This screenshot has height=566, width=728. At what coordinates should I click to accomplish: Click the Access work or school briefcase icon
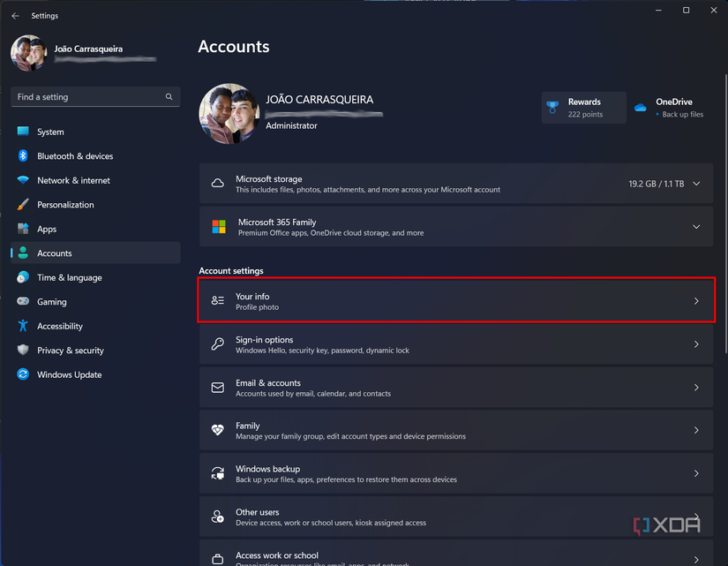(218, 558)
